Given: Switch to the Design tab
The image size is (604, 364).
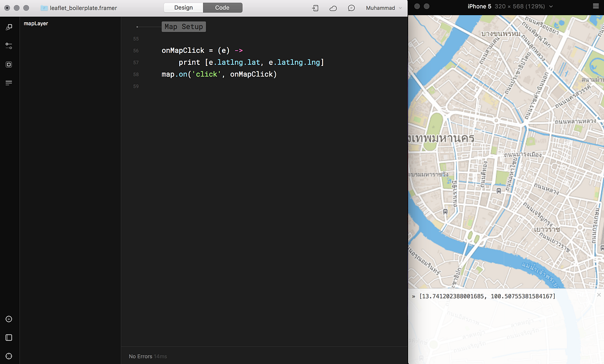Looking at the screenshot, I should pos(183,8).
